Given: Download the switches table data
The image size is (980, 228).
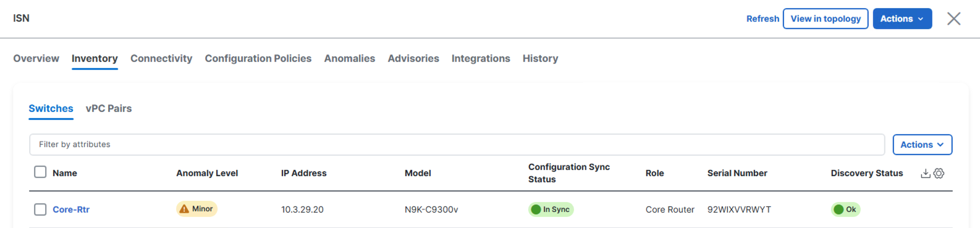Looking at the screenshot, I should click(926, 174).
